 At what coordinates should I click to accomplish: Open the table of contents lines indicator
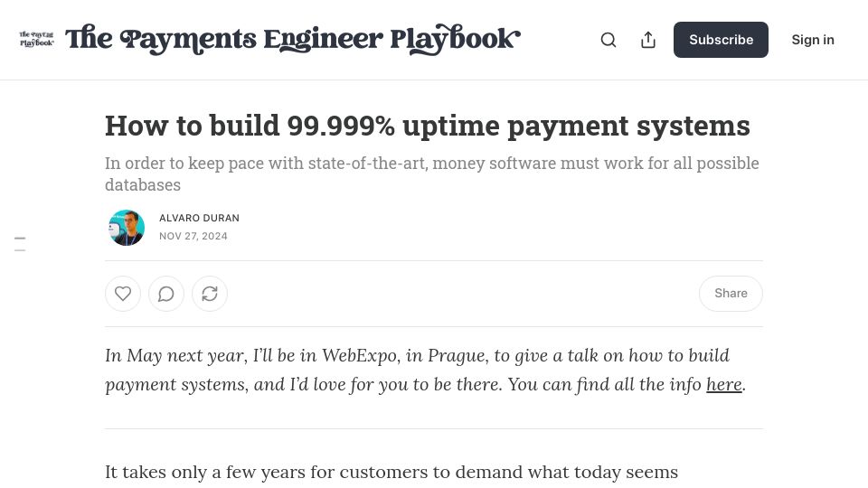point(20,244)
